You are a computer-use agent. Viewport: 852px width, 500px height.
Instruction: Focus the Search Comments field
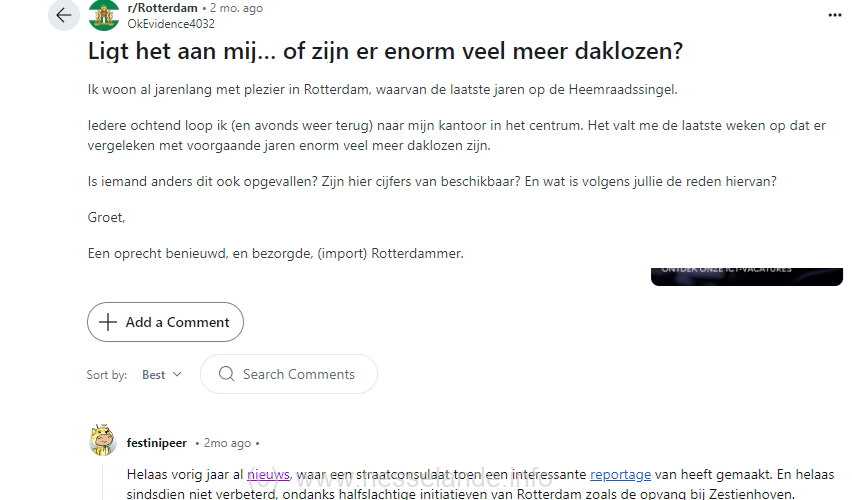click(x=289, y=374)
